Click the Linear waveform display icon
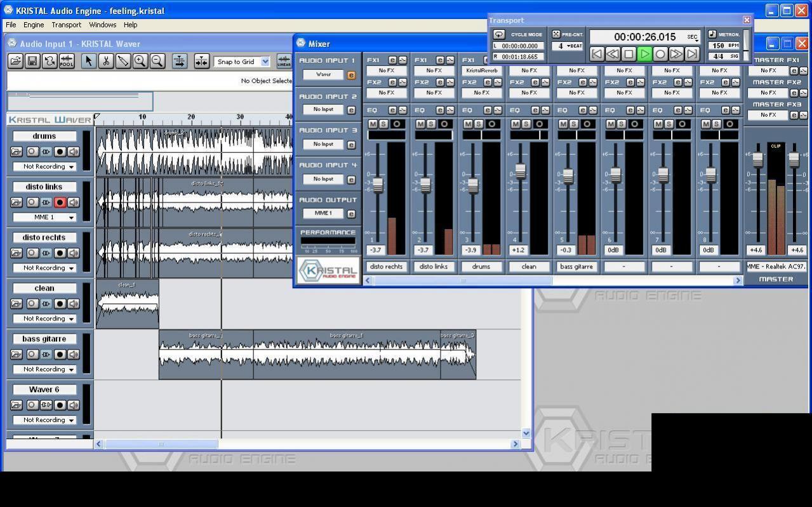This screenshot has height=507, width=812. [284, 62]
